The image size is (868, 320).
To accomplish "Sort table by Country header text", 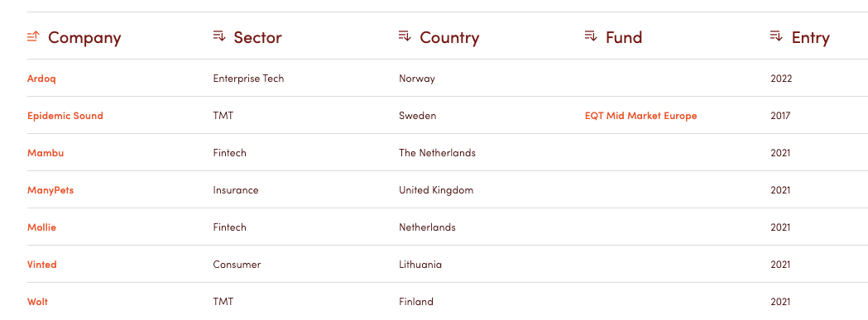I will coord(449,38).
